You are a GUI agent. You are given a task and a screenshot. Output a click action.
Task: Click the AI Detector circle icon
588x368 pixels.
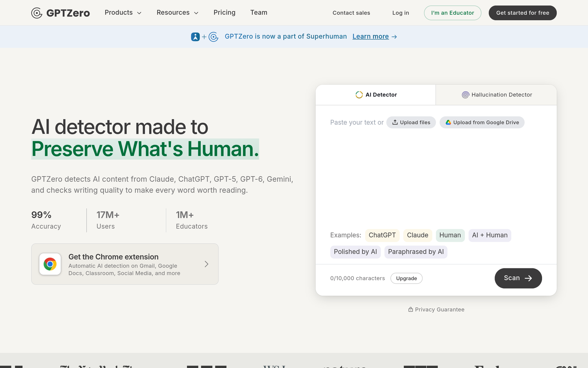click(x=359, y=95)
